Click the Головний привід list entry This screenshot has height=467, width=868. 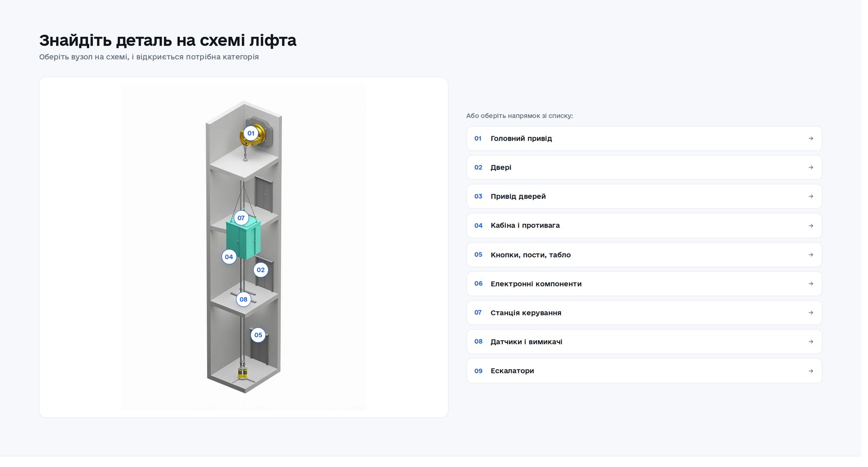click(x=644, y=138)
